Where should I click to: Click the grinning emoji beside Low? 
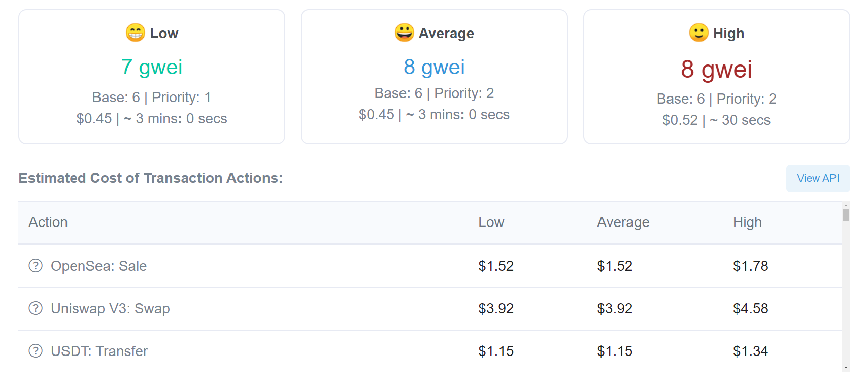[x=136, y=33]
